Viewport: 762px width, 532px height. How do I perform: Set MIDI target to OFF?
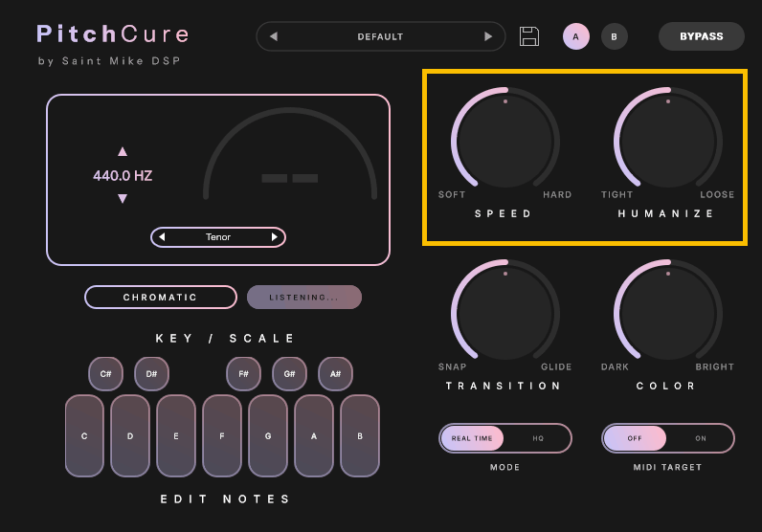tap(635, 438)
